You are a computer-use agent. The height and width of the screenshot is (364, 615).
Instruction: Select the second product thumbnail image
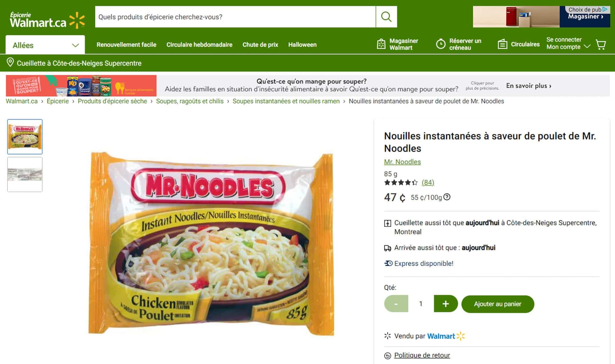tap(25, 175)
